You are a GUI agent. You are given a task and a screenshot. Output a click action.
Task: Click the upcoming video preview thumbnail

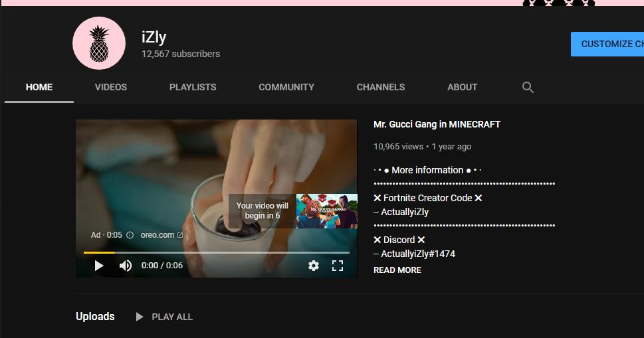pyautogui.click(x=327, y=211)
